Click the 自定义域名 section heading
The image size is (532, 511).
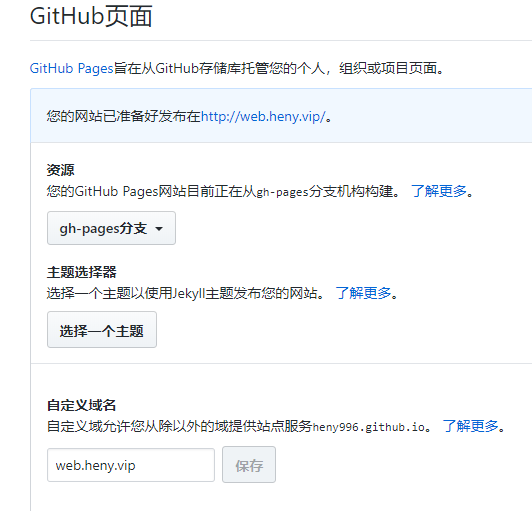(x=81, y=405)
